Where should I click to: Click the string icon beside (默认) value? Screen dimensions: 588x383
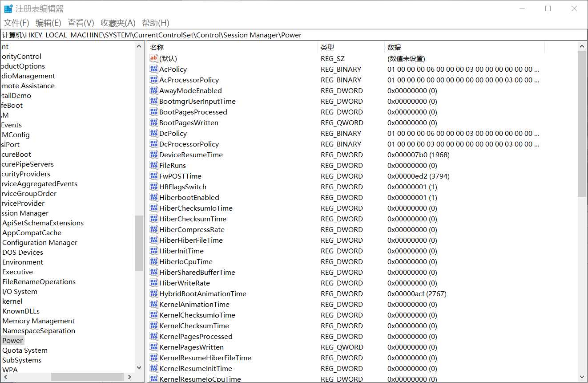tap(154, 58)
